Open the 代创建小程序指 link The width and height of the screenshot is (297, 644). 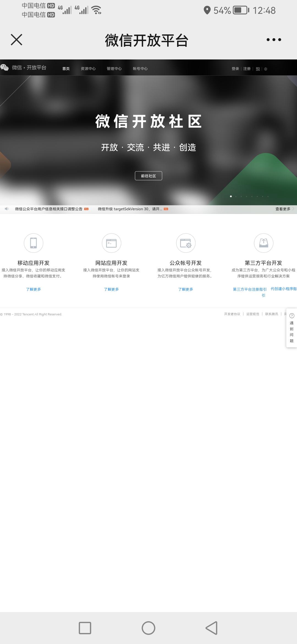(x=284, y=289)
